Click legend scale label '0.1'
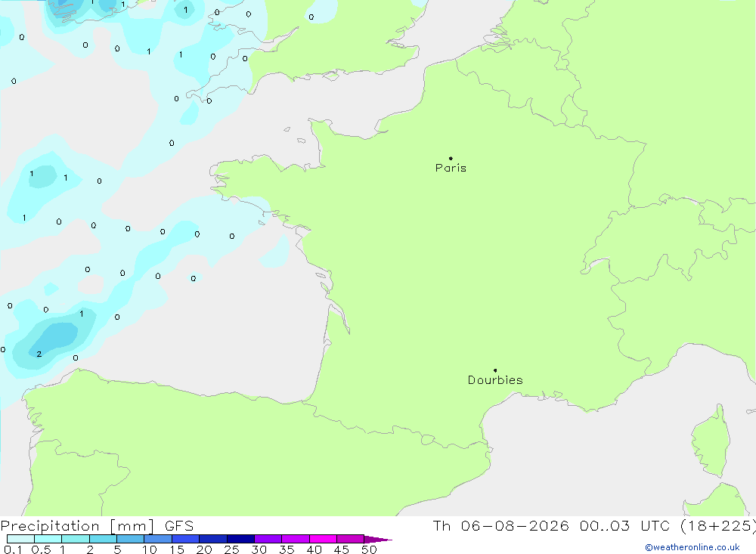The image size is (756, 554). pos(13,549)
